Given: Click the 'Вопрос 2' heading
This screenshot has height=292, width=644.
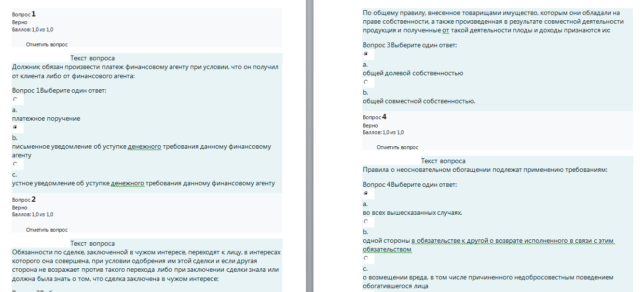Looking at the screenshot, I should point(24,199).
